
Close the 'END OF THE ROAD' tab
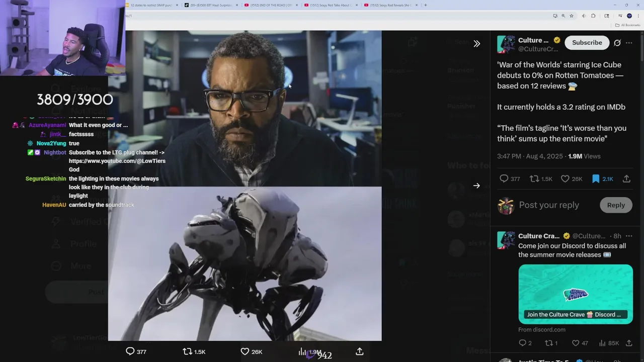click(297, 5)
